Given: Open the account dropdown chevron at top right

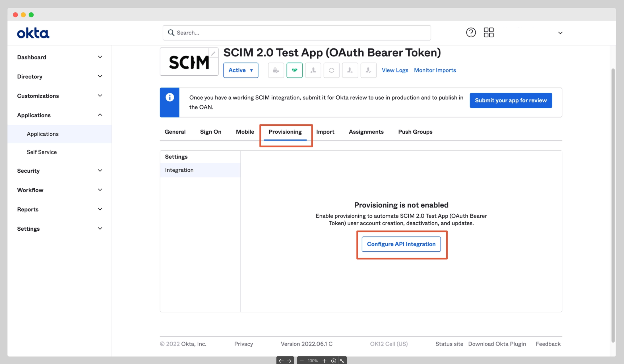Looking at the screenshot, I should [560, 33].
